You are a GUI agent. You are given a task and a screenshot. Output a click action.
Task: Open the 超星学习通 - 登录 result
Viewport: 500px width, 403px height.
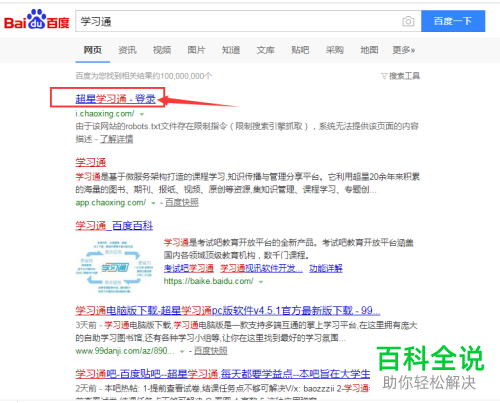point(116,99)
